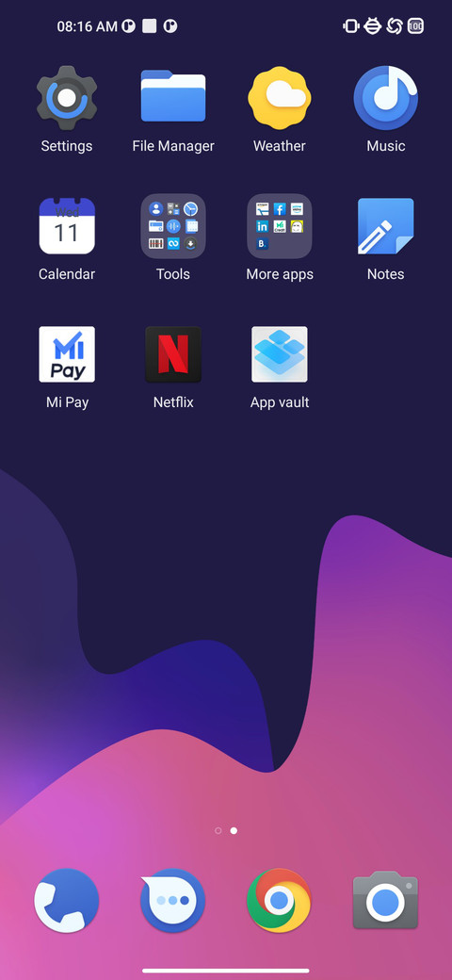Open the Messages app in the dock

tap(173, 901)
